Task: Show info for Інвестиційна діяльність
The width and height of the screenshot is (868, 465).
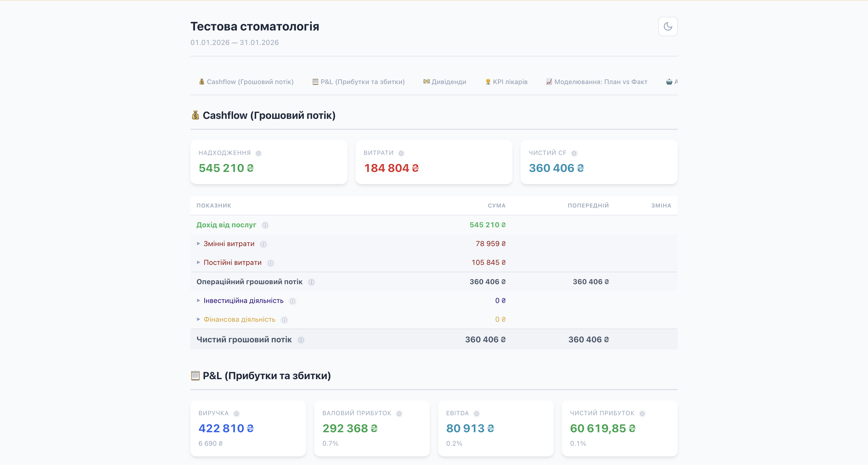Action: pos(292,301)
